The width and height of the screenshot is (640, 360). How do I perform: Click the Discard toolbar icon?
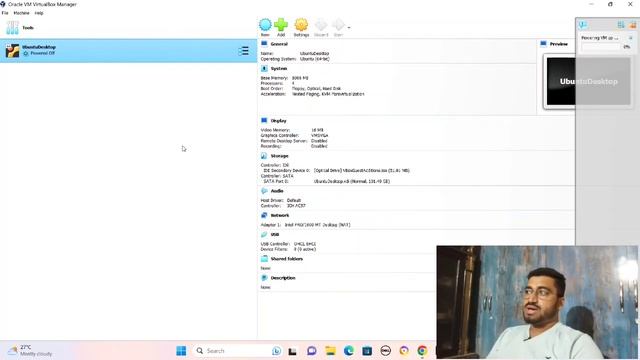[321, 24]
